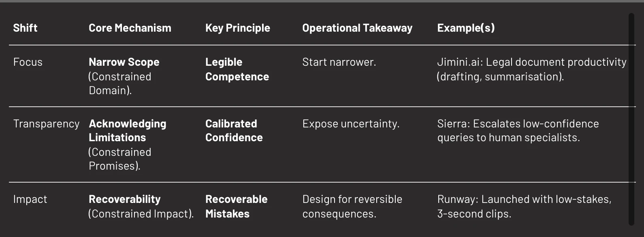
Task: Click the 'Design for reversible consequences' text
Action: pyautogui.click(x=352, y=206)
